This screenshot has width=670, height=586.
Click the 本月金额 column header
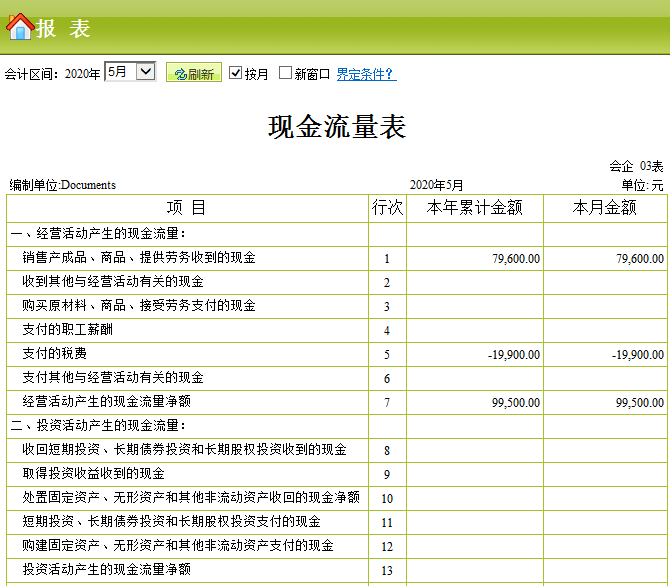(x=605, y=208)
